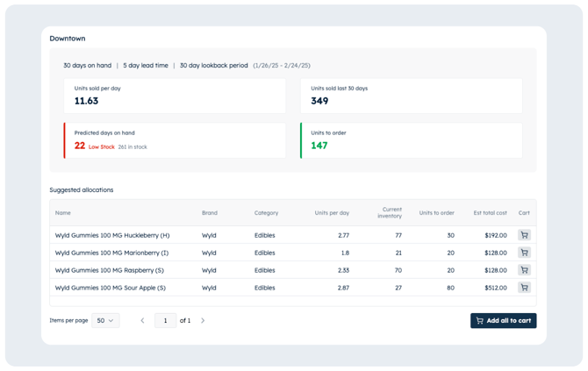This screenshot has height=371, width=588.
Task: Select Wyld Gummies Sour Apple row
Action: 110,288
